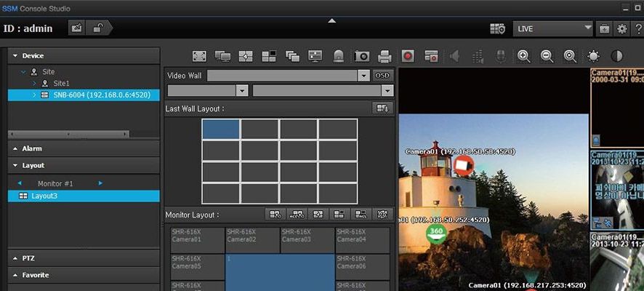Zoom out with the minus magnifier icon
The height and width of the screenshot is (291, 644).
click(547, 56)
